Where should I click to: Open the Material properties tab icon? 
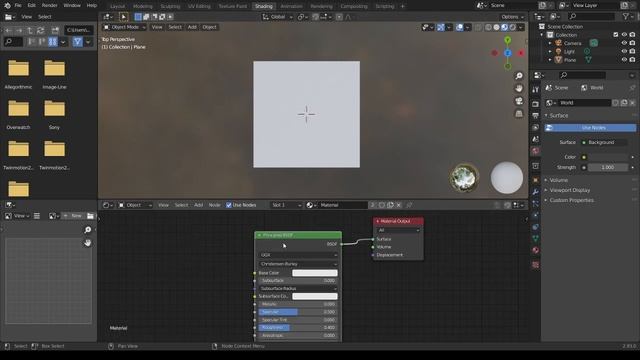coord(536,250)
